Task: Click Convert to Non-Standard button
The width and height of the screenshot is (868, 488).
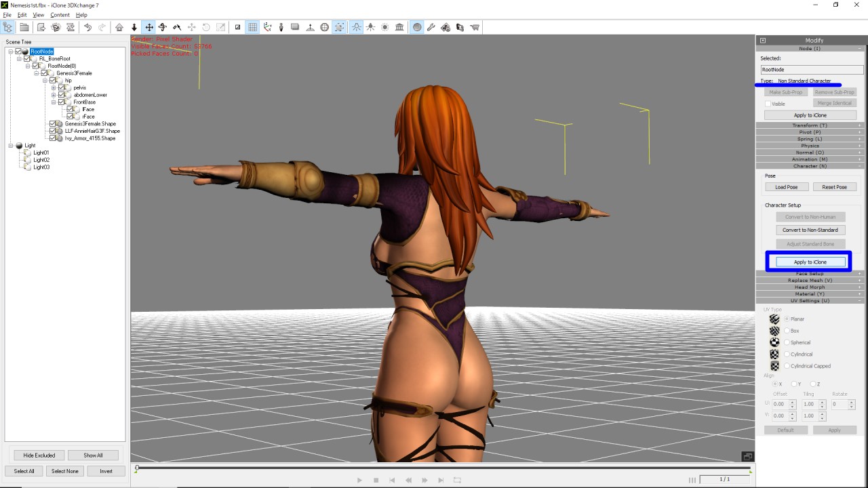Action: click(x=810, y=230)
